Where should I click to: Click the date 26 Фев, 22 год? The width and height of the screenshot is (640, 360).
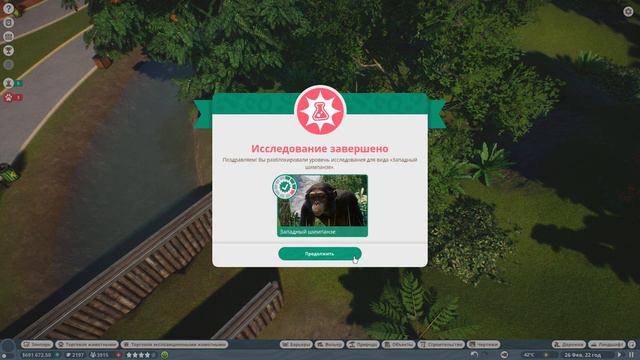pos(582,355)
